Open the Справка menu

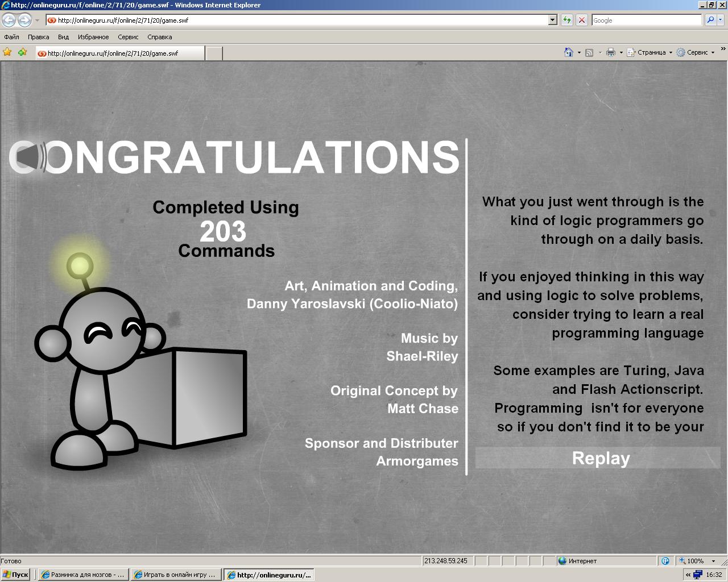pyautogui.click(x=159, y=37)
